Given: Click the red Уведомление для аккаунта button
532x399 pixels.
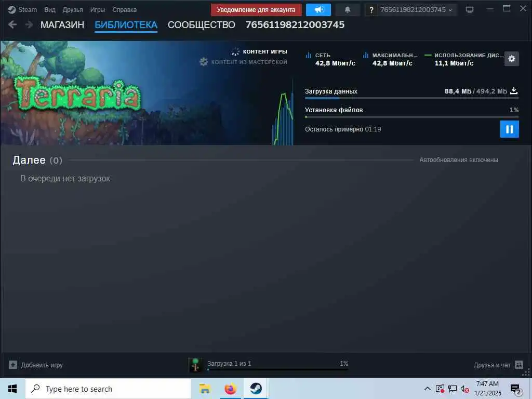Looking at the screenshot, I should 256,10.
